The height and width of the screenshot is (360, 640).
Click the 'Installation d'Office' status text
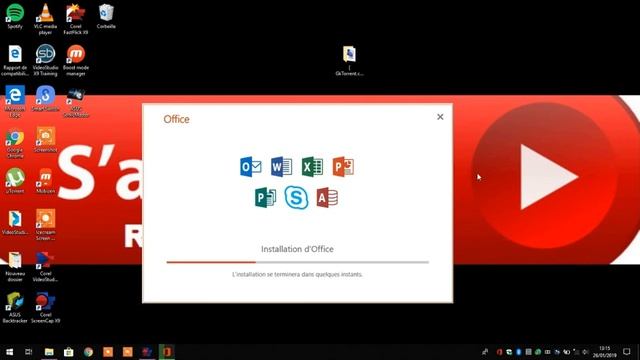(297, 249)
